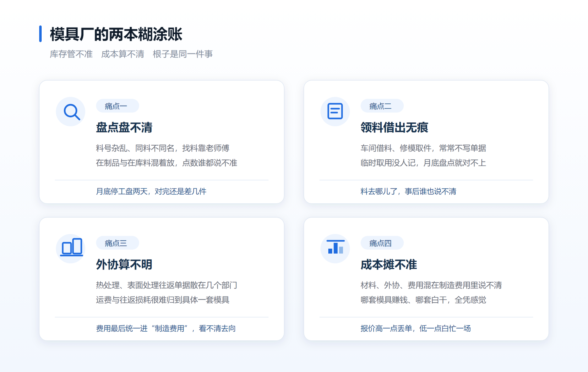The height and width of the screenshot is (372, 588).
Task: Click the line 热处理、表面处理往返单据散在几个部门
Action: (167, 285)
